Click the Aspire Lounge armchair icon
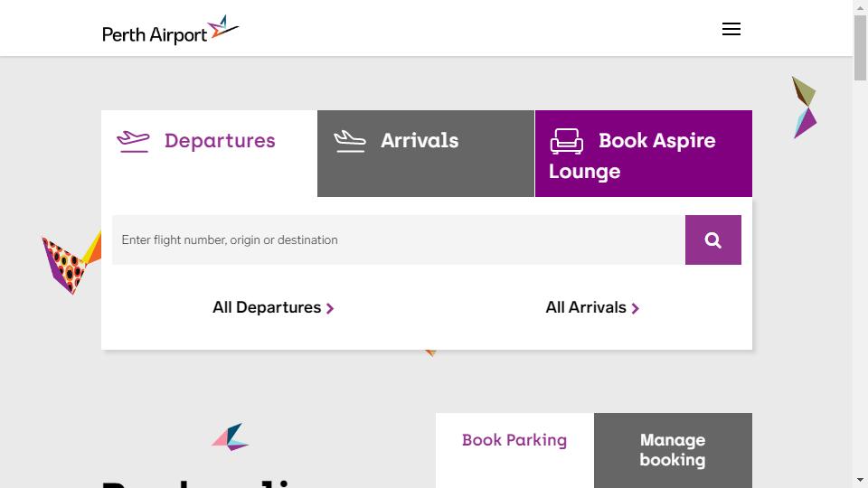 point(566,141)
